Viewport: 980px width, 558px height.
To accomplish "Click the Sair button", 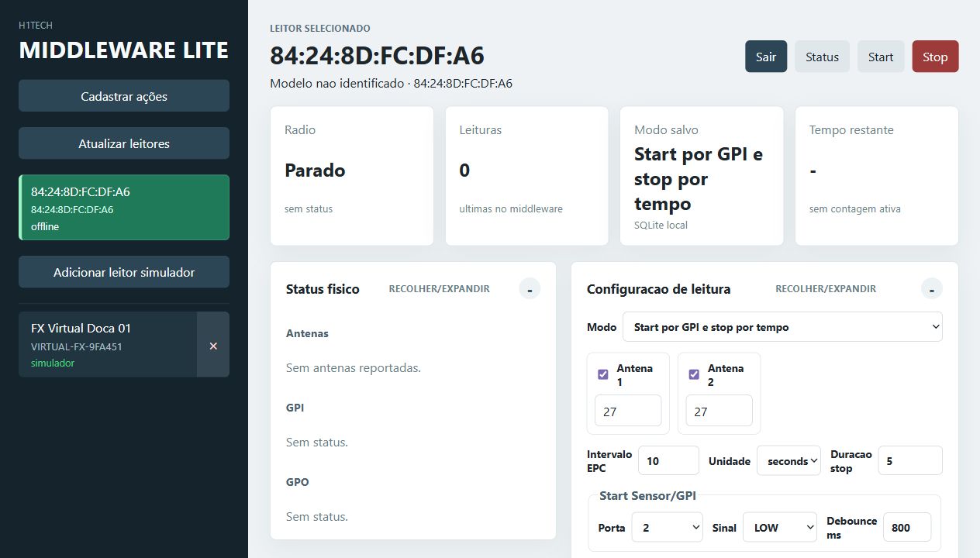I will [766, 57].
